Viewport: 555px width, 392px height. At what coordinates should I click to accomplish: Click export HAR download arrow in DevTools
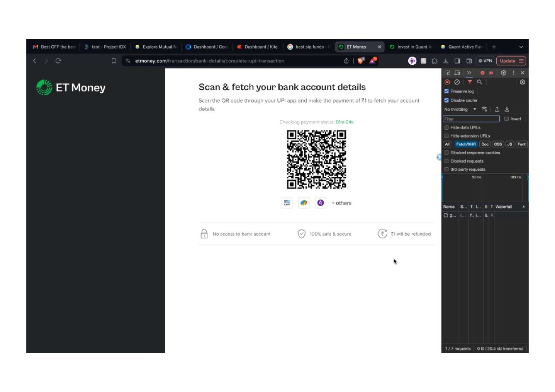click(507, 109)
